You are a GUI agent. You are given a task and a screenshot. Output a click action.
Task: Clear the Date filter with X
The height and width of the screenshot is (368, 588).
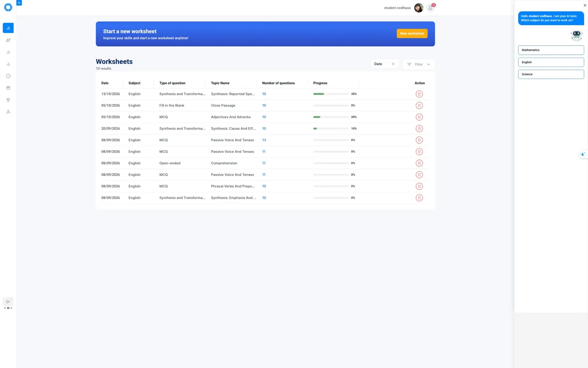tap(393, 64)
